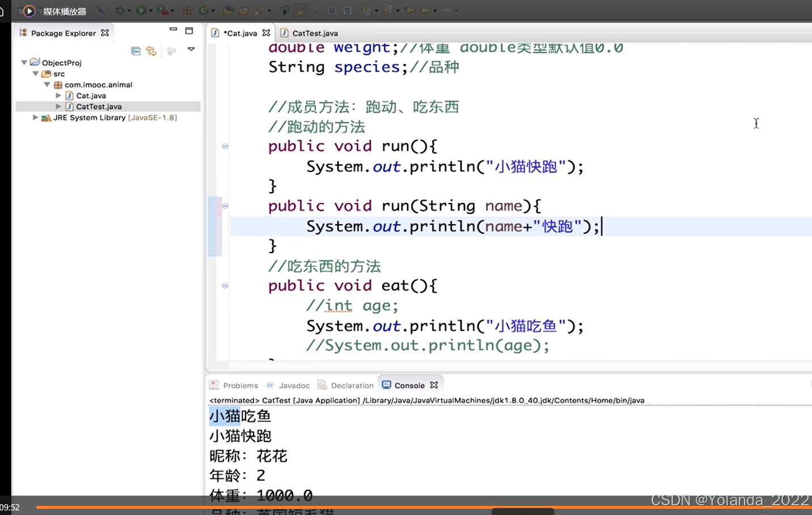Collapse the ObjectProj project node

click(24, 62)
